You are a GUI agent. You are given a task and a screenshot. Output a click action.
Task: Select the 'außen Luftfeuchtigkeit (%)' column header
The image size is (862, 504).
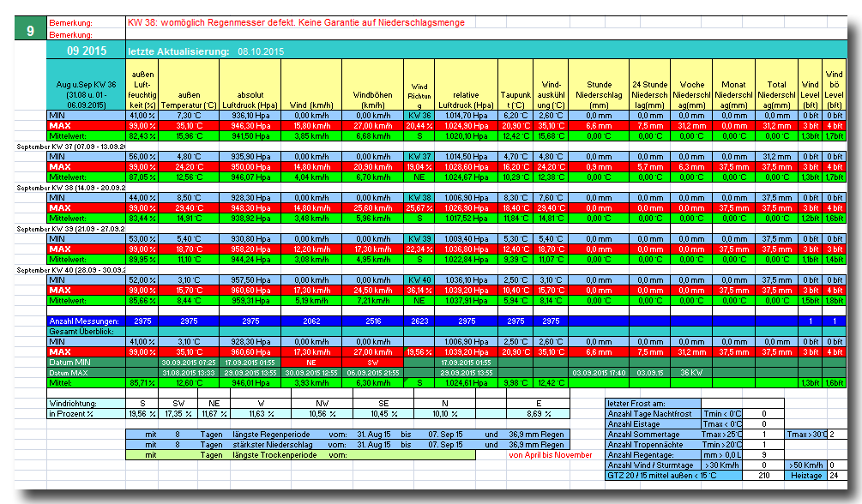[x=142, y=85]
